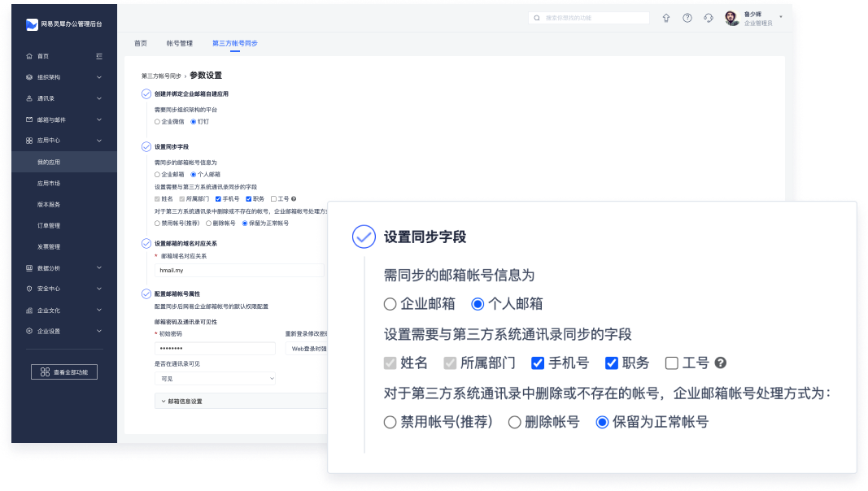Open the 可见 visibility dropdown
Image resolution: width=868 pixels, height=491 pixels.
[215, 378]
